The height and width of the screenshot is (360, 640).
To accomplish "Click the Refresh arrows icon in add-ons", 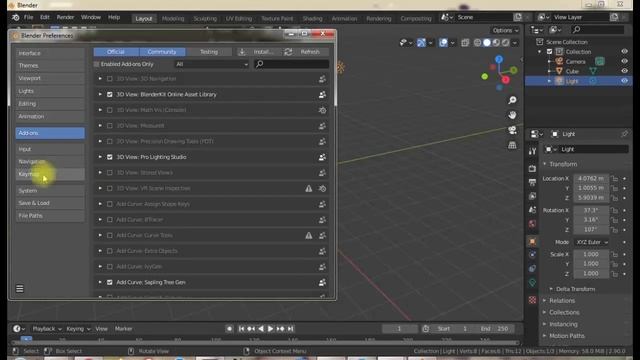I will [288, 52].
